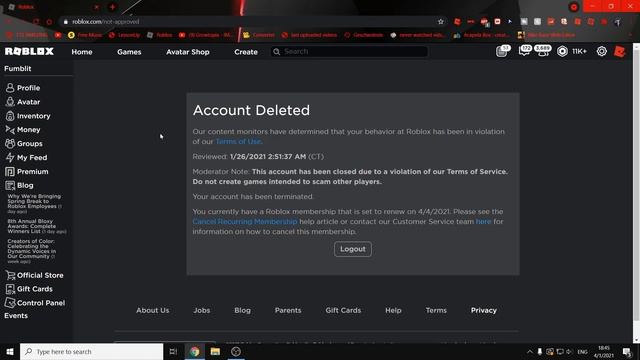The height and width of the screenshot is (360, 640).
Task: Open the Terms of Use link
Action: [238, 142]
